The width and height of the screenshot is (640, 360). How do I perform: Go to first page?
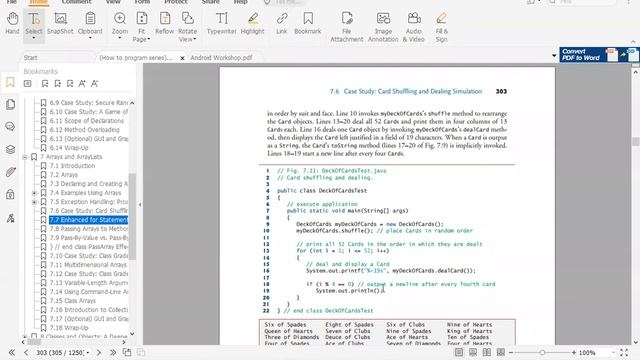click(x=11, y=352)
